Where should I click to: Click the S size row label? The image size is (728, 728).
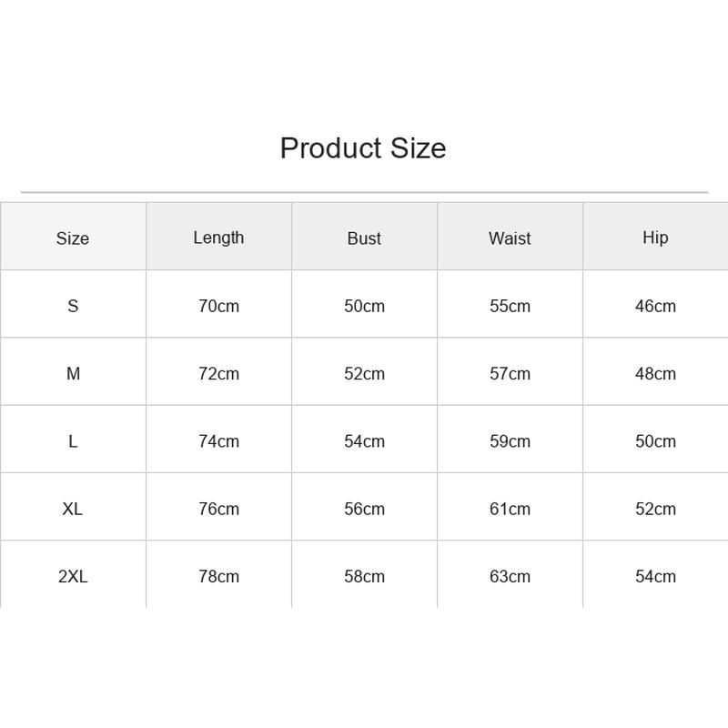73,306
